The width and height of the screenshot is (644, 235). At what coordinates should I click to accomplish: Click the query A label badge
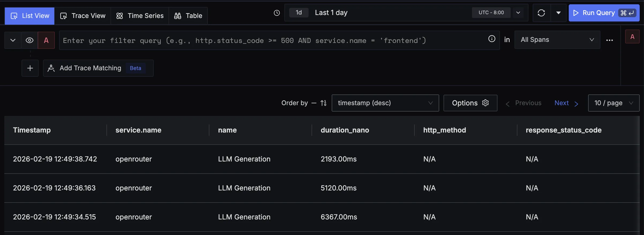46,40
